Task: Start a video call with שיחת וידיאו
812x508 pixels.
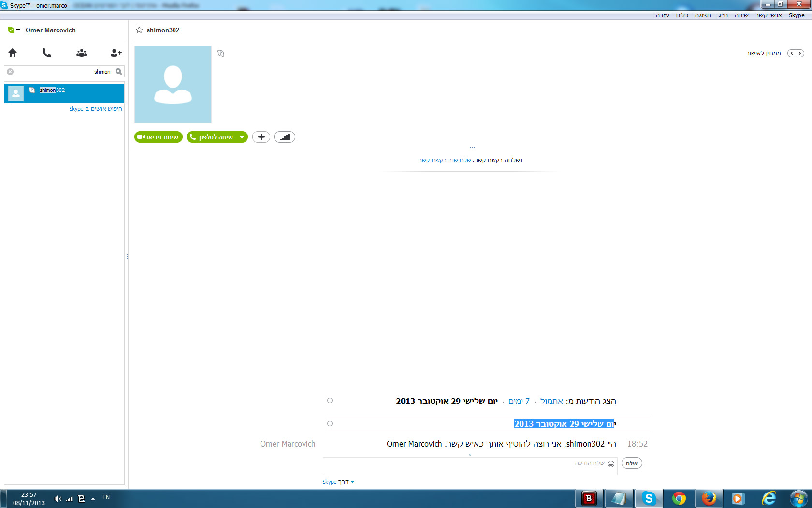Action: click(159, 137)
